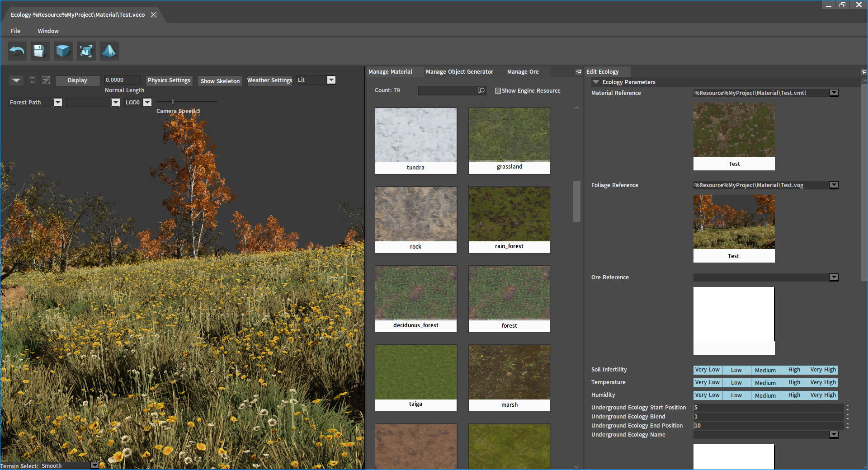The width and height of the screenshot is (868, 470).
Task: Click the viewport refresh arrows icon
Action: click(33, 80)
